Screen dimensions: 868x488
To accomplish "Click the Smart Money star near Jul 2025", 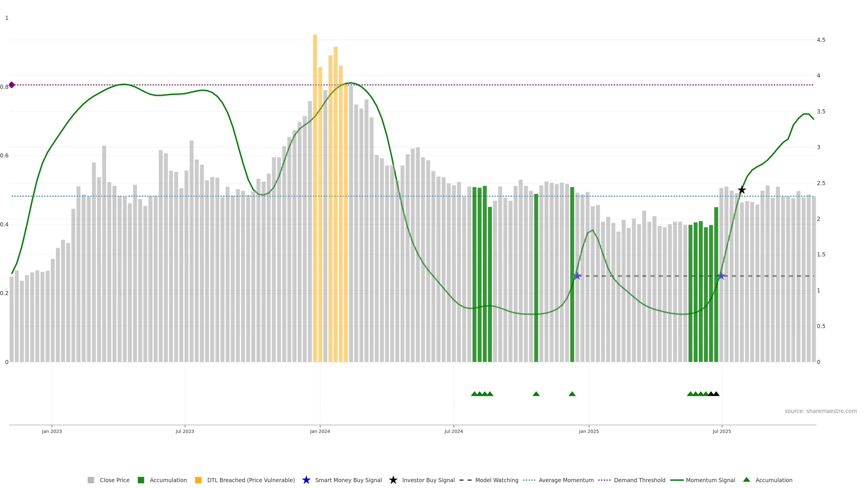I will click(x=721, y=276).
